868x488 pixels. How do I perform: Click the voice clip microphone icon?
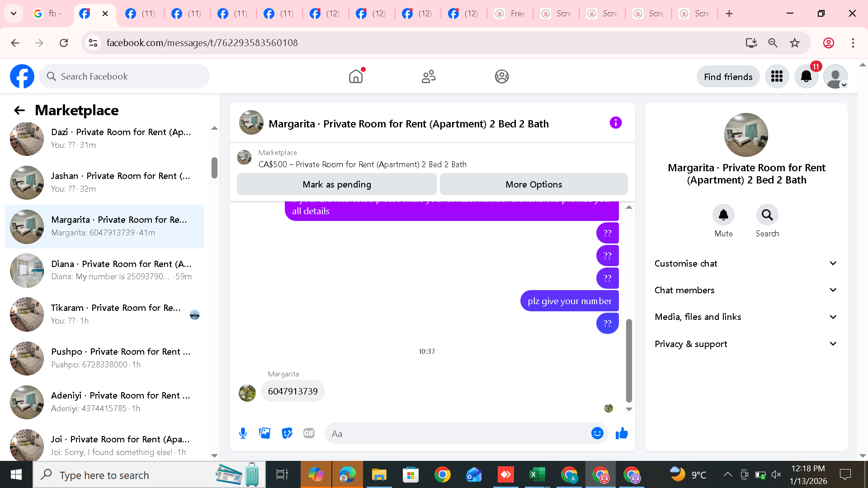point(243,433)
